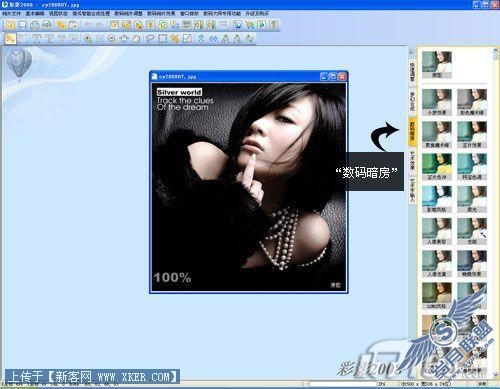This screenshot has width=500, height=389.
Task: Open the 窗口排放 menu
Action: click(189, 13)
